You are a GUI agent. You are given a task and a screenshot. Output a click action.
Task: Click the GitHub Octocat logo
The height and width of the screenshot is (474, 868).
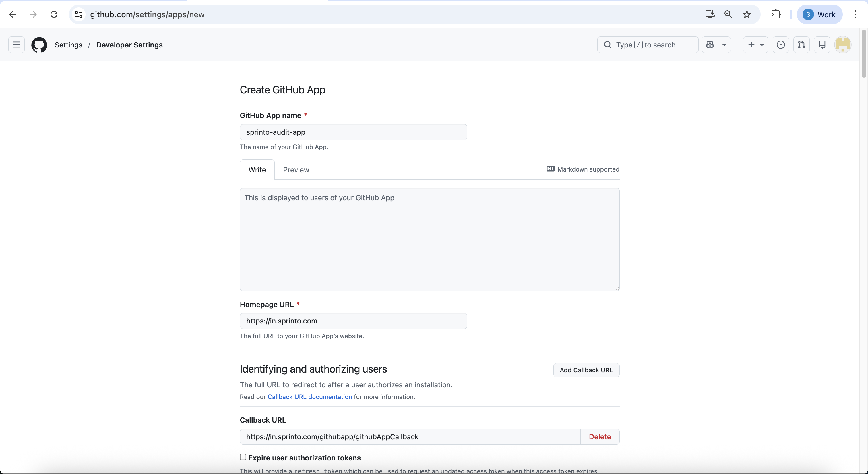coord(39,45)
